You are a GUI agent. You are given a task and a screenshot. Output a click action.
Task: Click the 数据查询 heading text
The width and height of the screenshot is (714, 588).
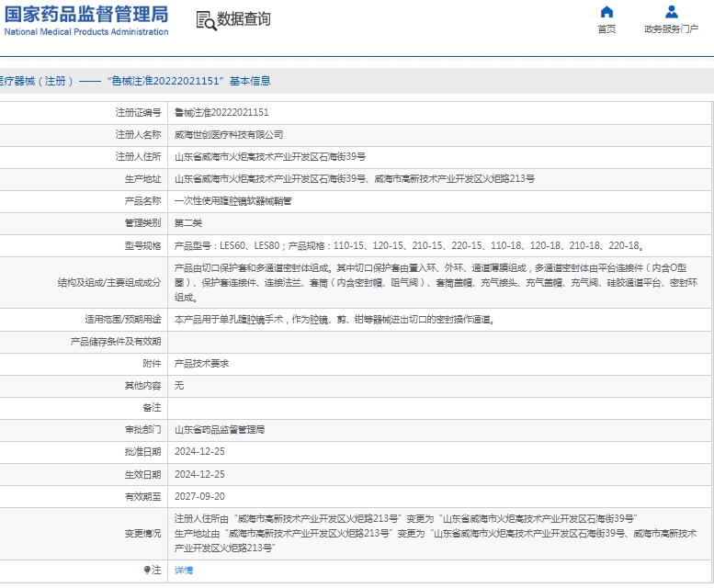point(244,19)
